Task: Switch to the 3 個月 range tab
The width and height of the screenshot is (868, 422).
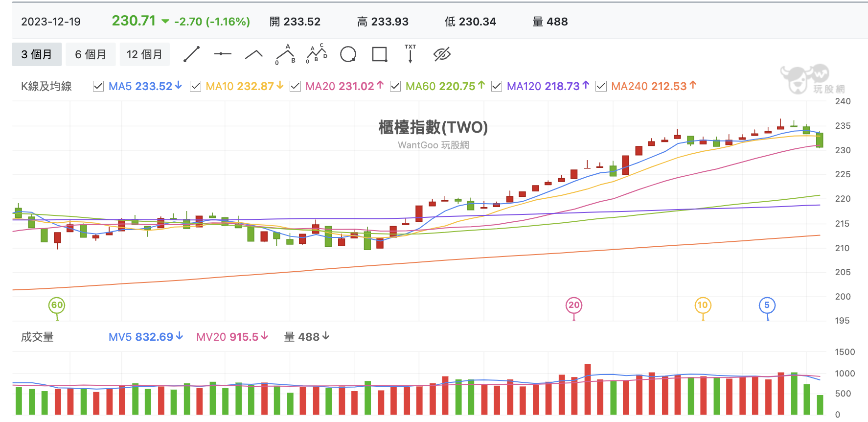Action: click(37, 54)
